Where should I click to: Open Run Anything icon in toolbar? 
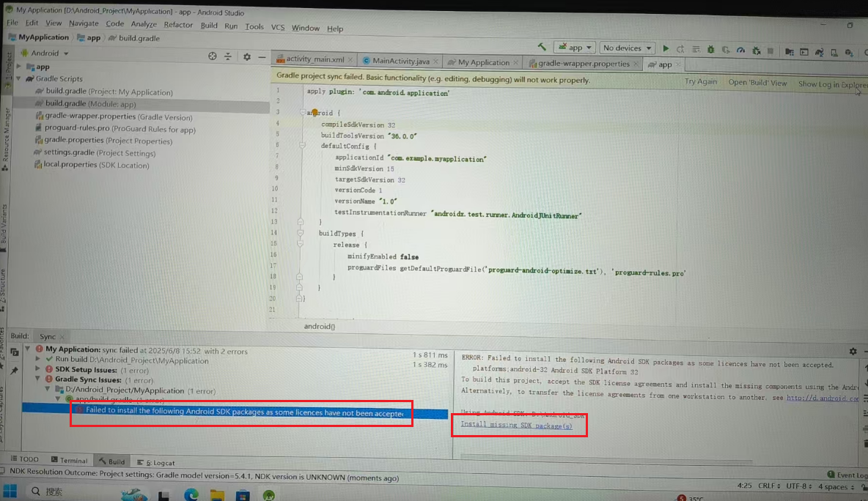pyautogui.click(x=804, y=52)
